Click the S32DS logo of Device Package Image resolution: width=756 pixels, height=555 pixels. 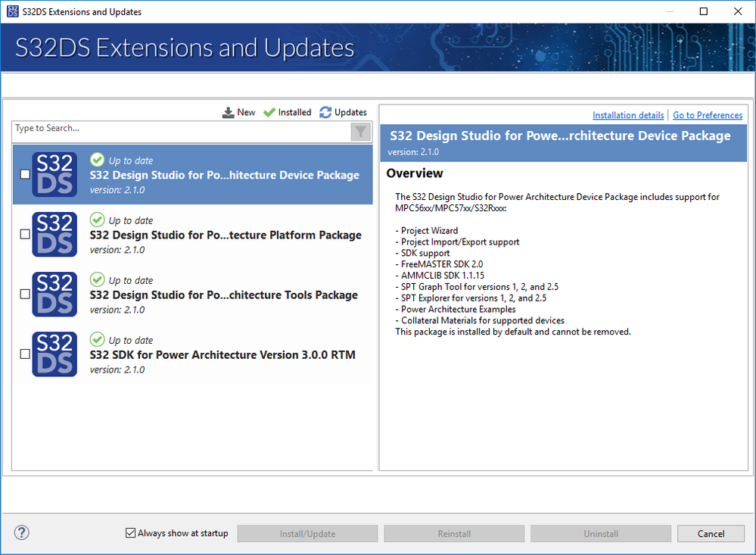pyautogui.click(x=54, y=174)
